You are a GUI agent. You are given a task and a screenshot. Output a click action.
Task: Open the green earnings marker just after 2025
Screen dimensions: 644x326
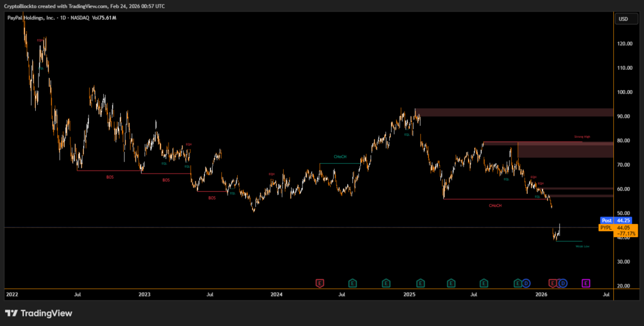tap(420, 283)
